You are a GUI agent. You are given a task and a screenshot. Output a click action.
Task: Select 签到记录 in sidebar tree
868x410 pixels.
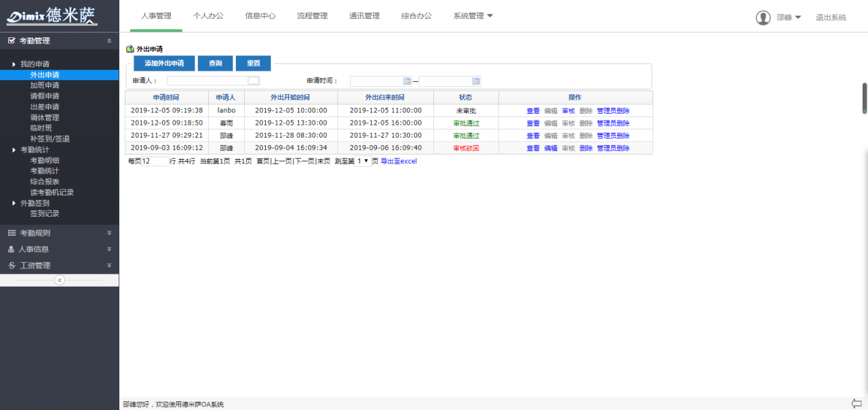pyautogui.click(x=45, y=213)
